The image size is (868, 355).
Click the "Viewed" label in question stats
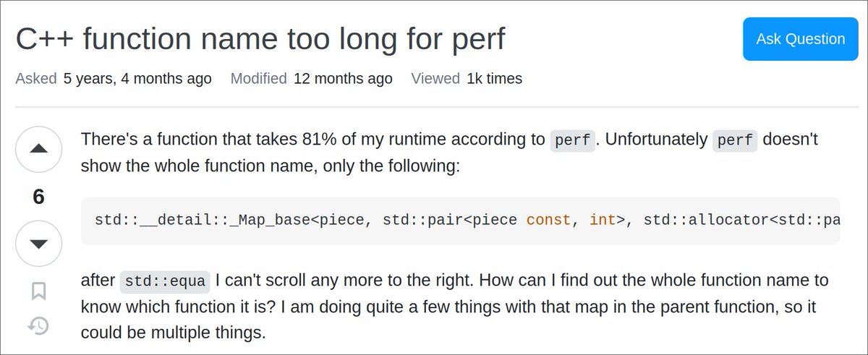[435, 78]
